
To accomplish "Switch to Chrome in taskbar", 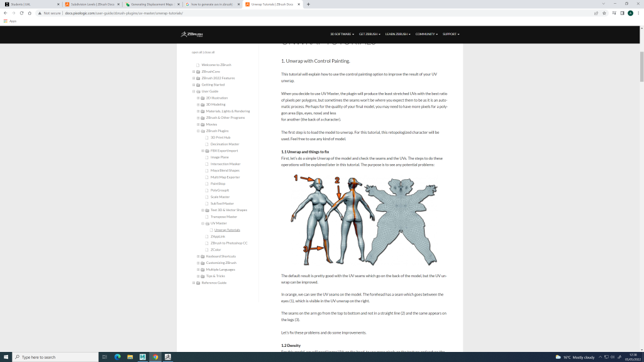I will point(155,357).
